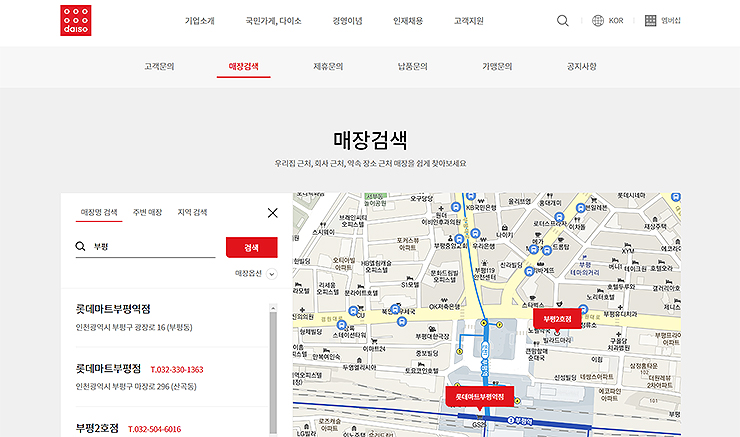
Task: Open the header search magnifier icon
Action: (563, 20)
